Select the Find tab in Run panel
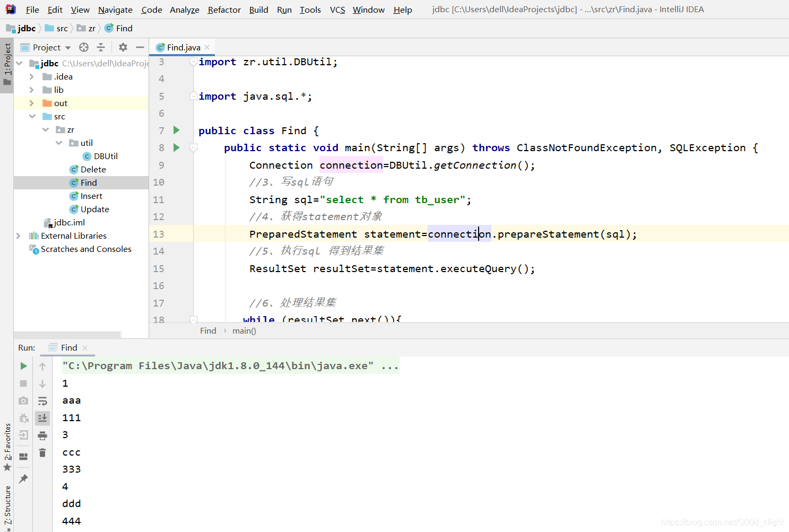 tap(69, 347)
